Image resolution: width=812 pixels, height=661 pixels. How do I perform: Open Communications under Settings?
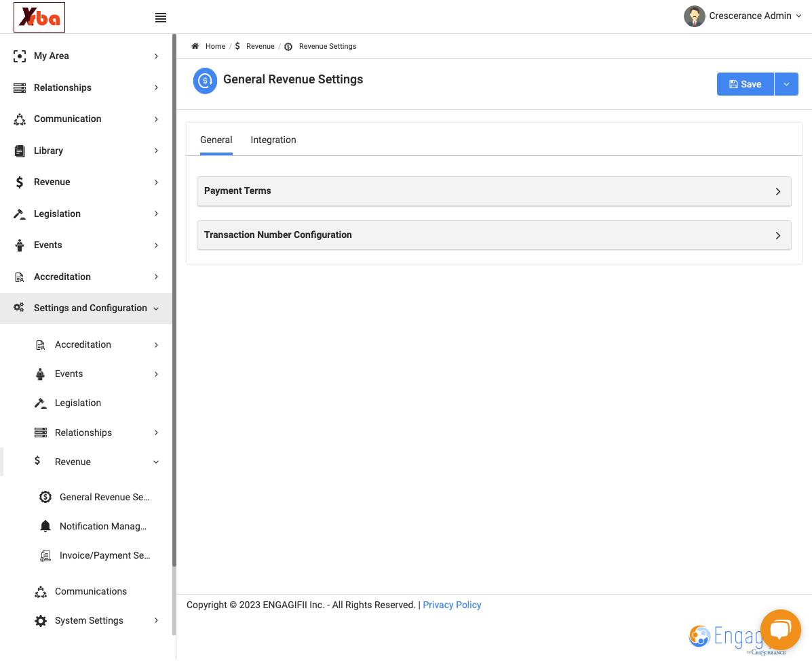(x=91, y=591)
